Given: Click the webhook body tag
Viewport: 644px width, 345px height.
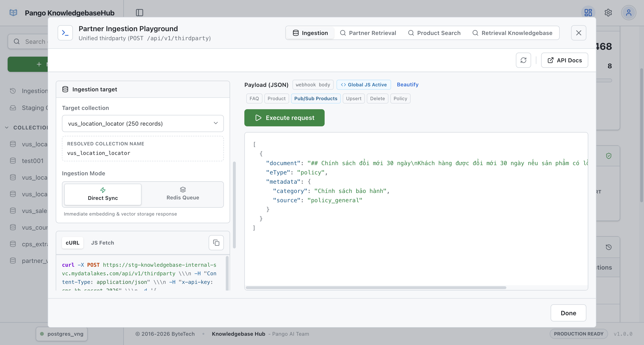Looking at the screenshot, I should (313, 85).
